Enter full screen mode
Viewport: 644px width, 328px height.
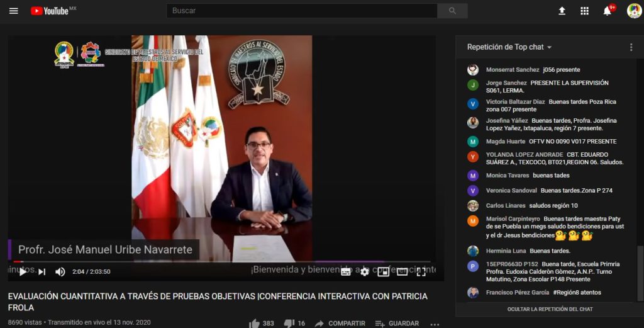click(421, 272)
